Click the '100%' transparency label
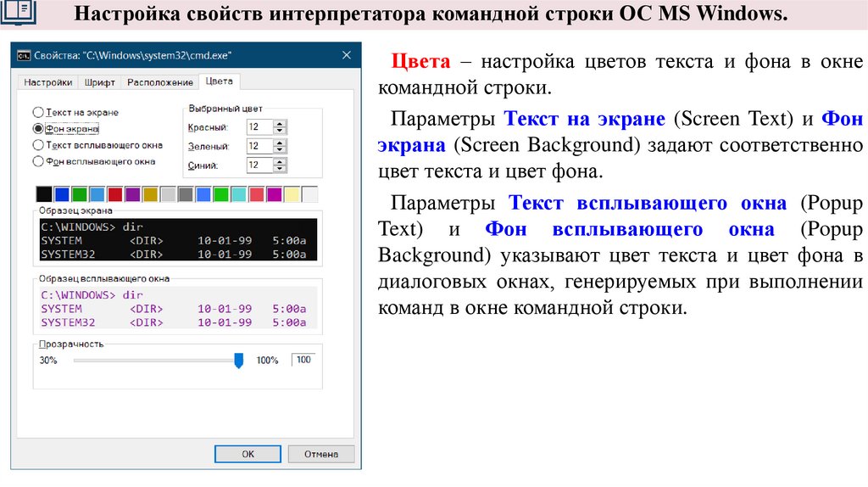868x487 pixels. click(x=267, y=360)
